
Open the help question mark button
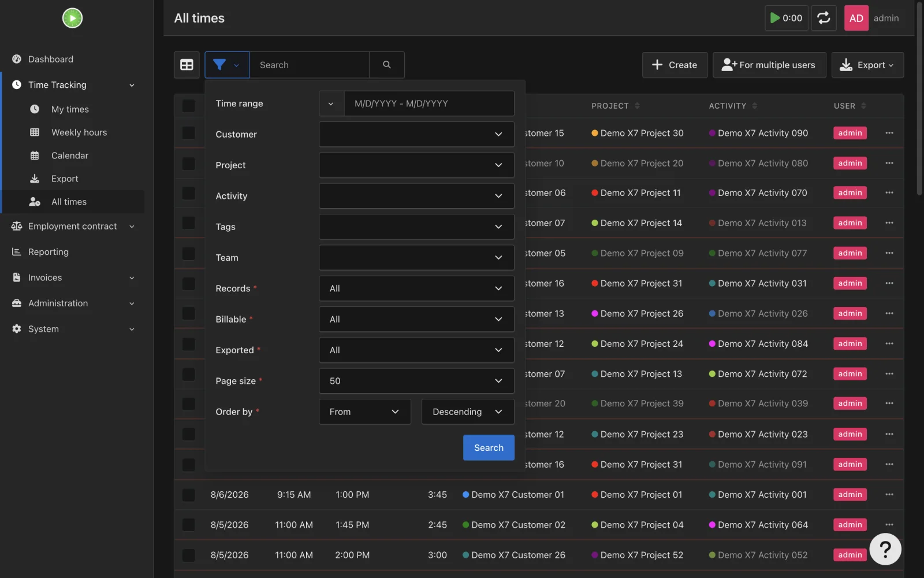pos(885,549)
